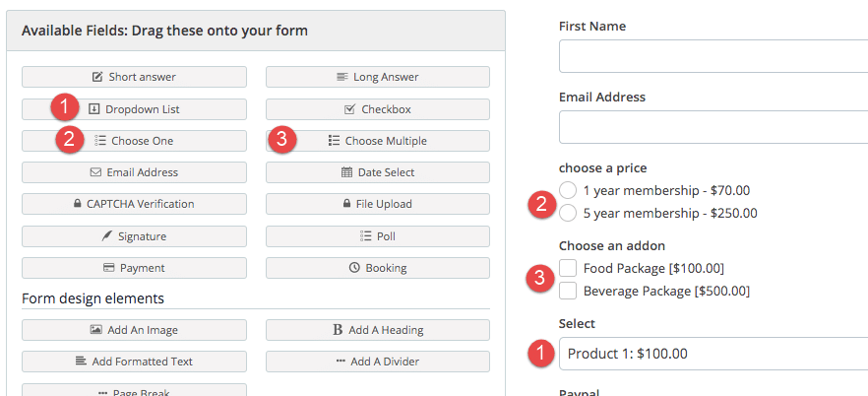The width and height of the screenshot is (868, 396).
Task: Click the Signature pen icon
Action: [107, 236]
